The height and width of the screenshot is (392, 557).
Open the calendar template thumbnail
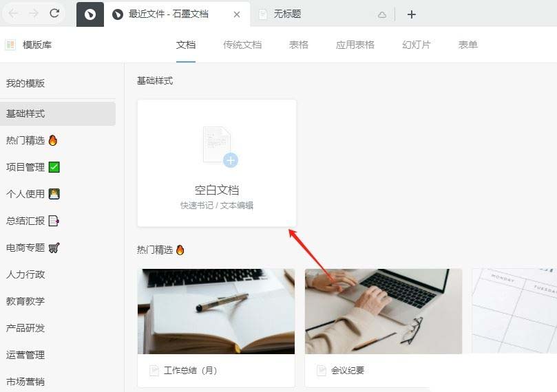(x=514, y=311)
